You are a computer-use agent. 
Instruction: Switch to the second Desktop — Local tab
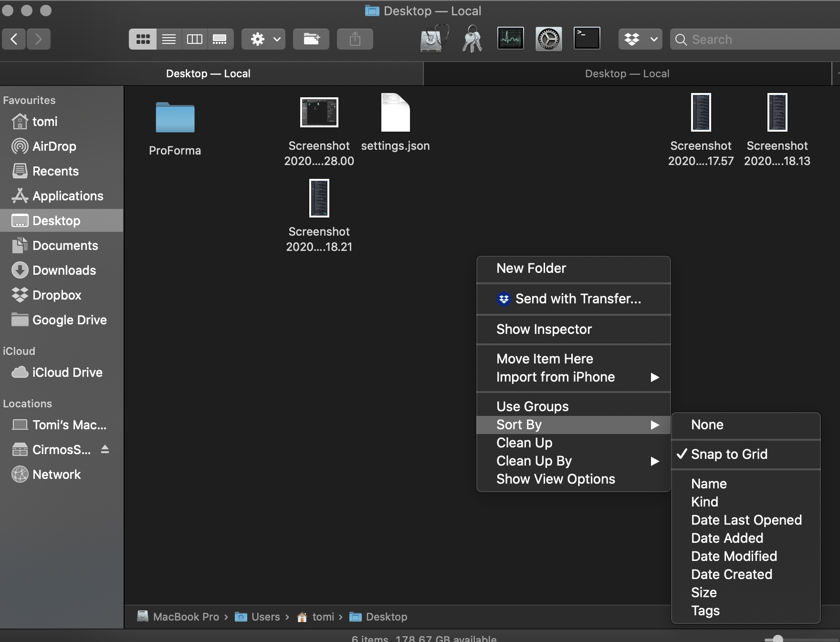(627, 73)
